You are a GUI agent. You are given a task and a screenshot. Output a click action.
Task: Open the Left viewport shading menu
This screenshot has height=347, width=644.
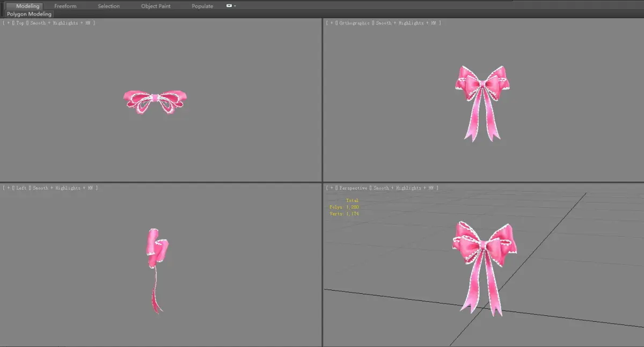coord(63,188)
